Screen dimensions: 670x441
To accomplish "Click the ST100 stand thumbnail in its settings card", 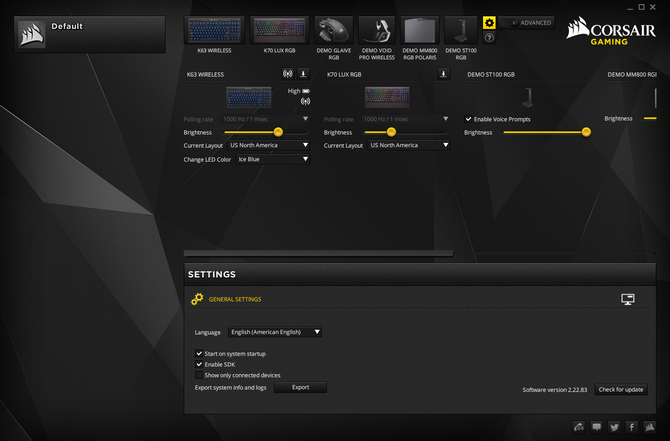I will pos(528,97).
